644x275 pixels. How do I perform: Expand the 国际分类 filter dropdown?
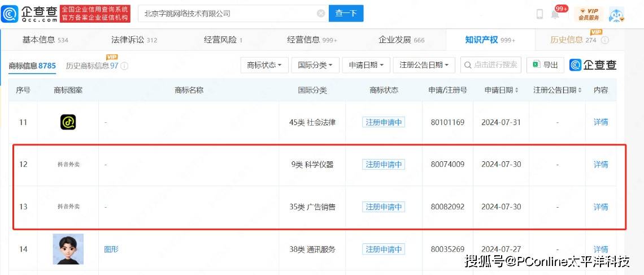315,65
